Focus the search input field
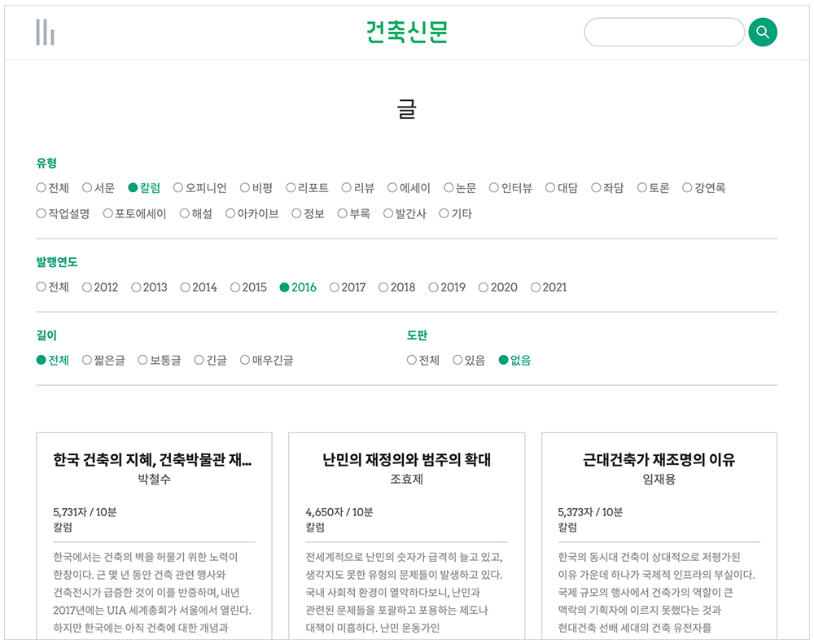The image size is (814, 644). point(663,33)
